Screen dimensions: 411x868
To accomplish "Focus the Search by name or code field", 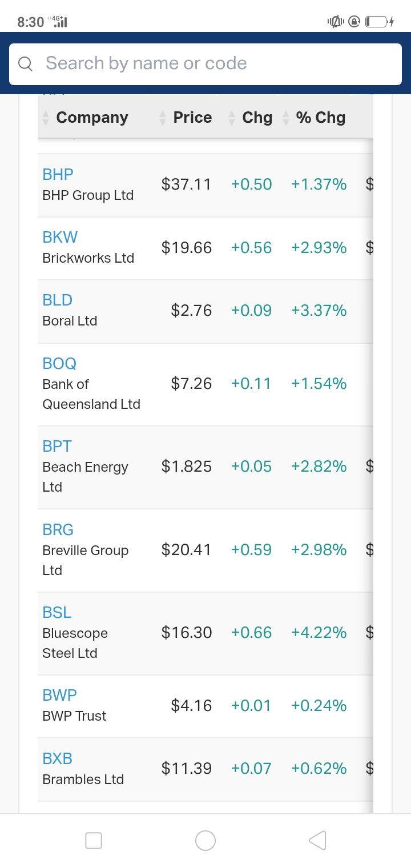I will tap(205, 64).
